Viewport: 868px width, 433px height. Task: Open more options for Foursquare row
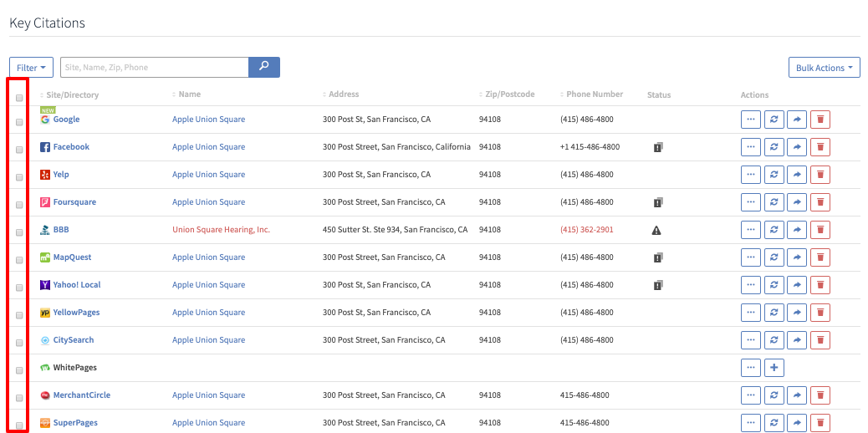tap(751, 202)
